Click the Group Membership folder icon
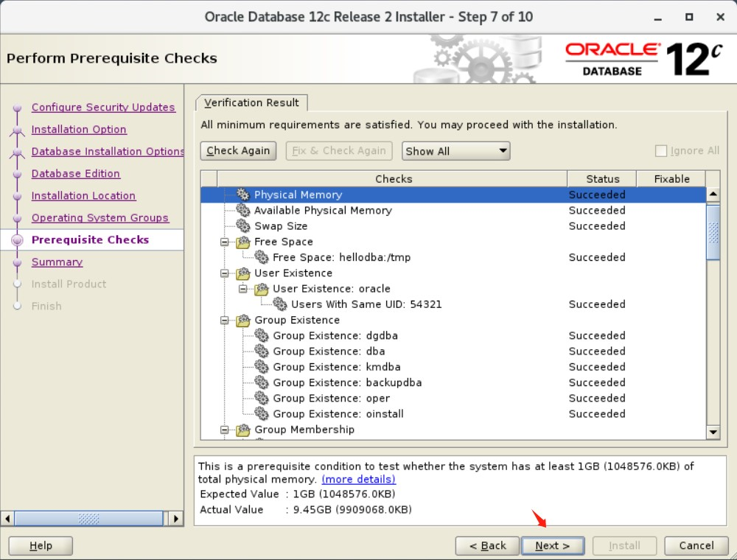This screenshot has width=737, height=560. pyautogui.click(x=243, y=430)
